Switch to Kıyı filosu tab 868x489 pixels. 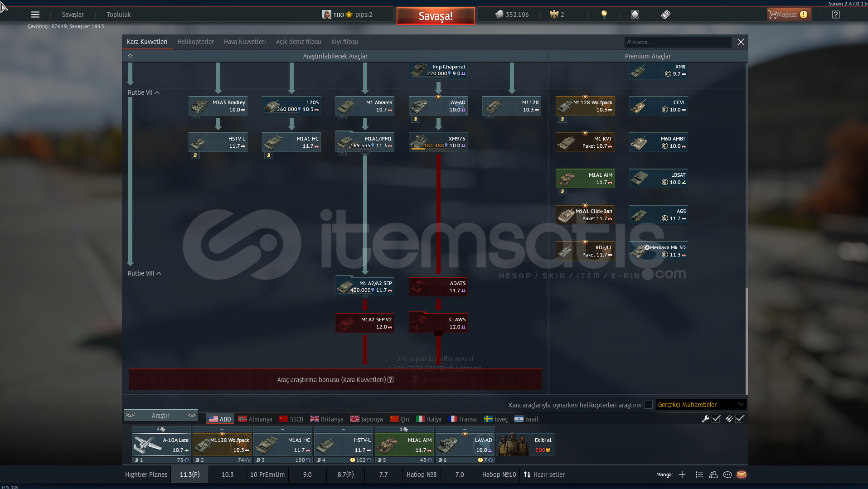345,42
